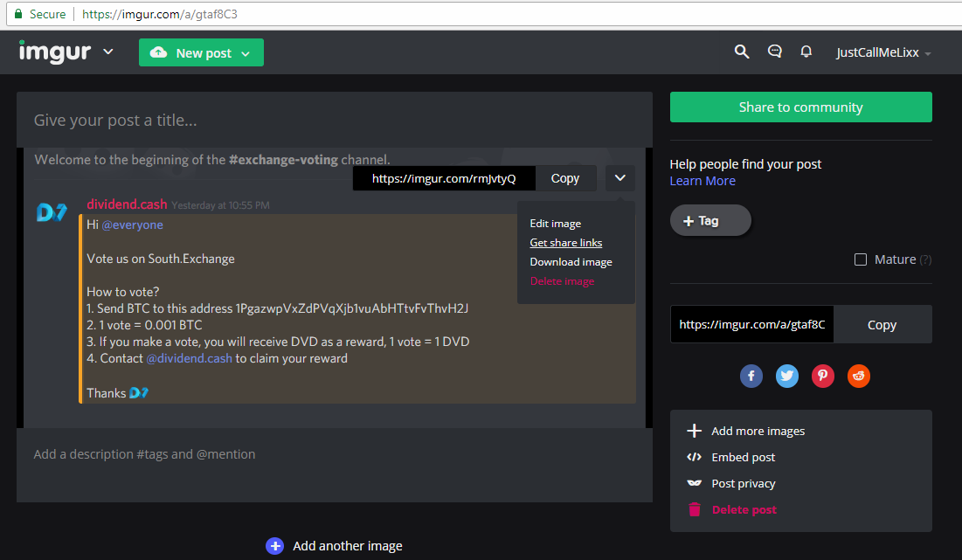
Task: Share post to Facebook
Action: pos(751,376)
